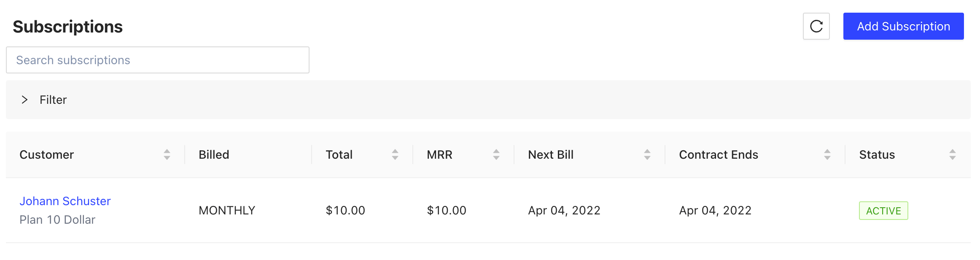The width and height of the screenshot is (980, 260).
Task: Click the Contract Ends header label
Action: (x=718, y=154)
